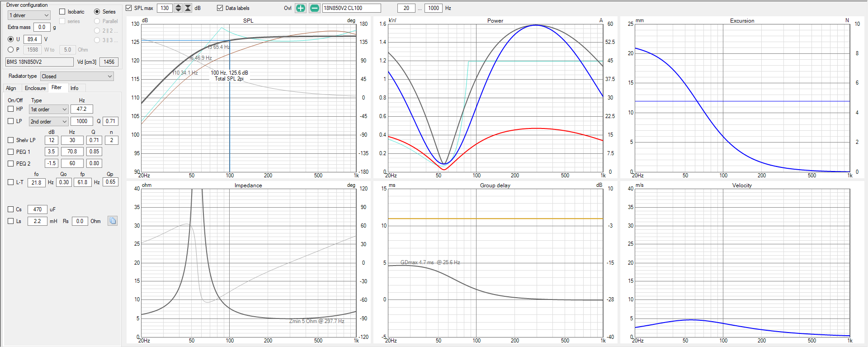The image size is (868, 347).
Task: Click the SPL chart cursor label '100 Hz, 125.6 dB'
Action: 229,73
